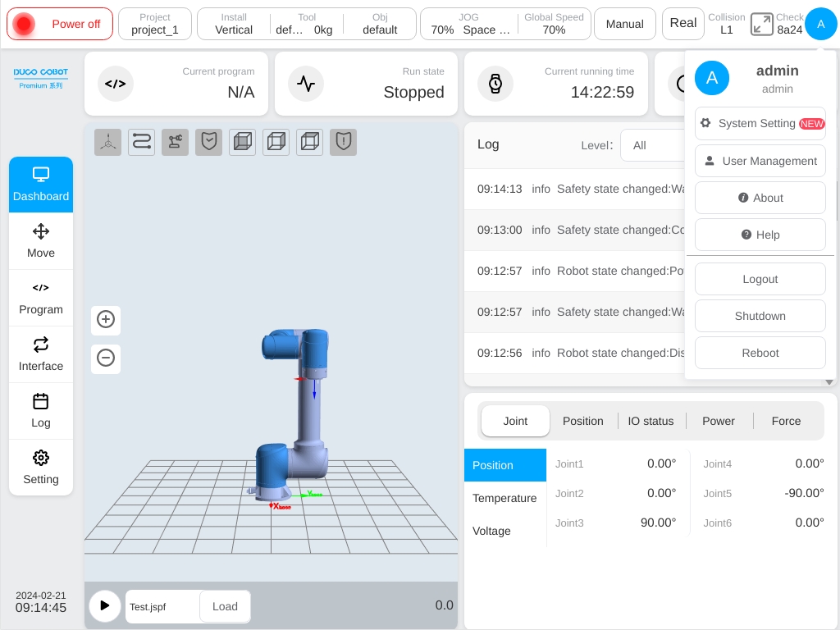Click the log scrollbar down arrow

(829, 382)
